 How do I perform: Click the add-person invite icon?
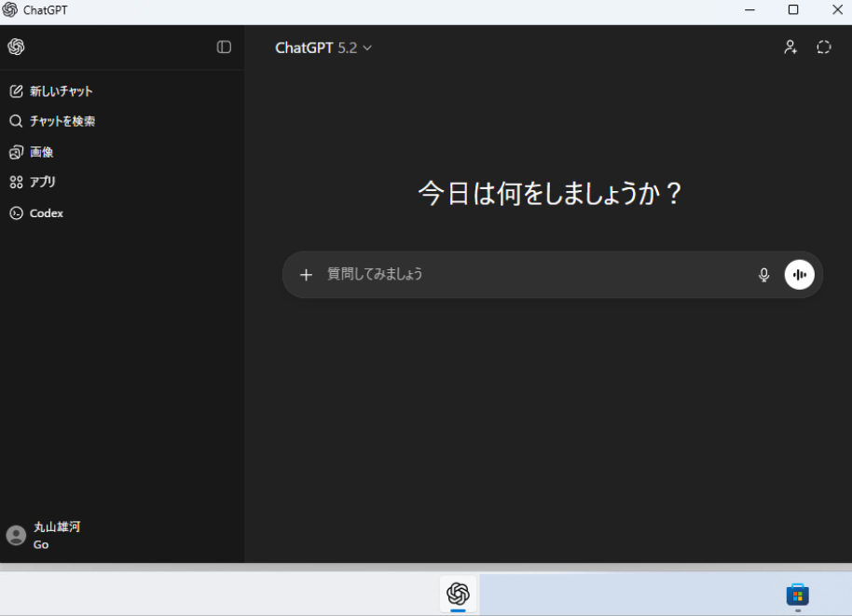(x=790, y=48)
